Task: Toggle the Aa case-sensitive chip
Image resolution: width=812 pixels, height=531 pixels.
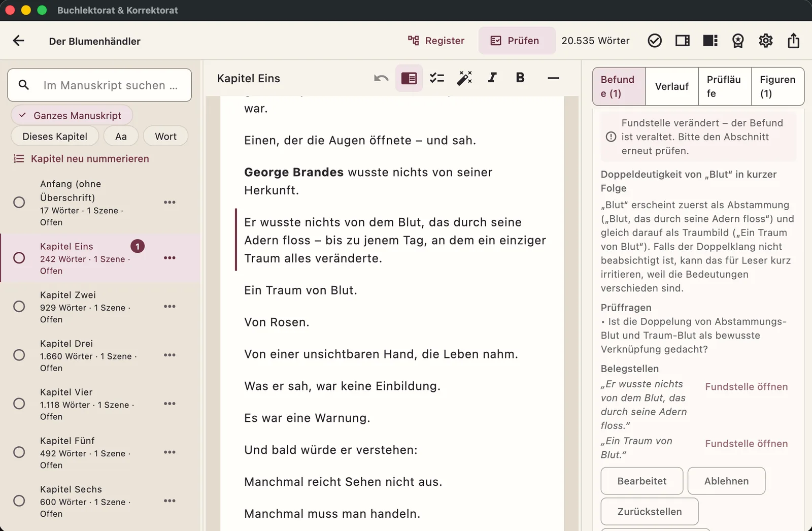Action: pyautogui.click(x=121, y=137)
